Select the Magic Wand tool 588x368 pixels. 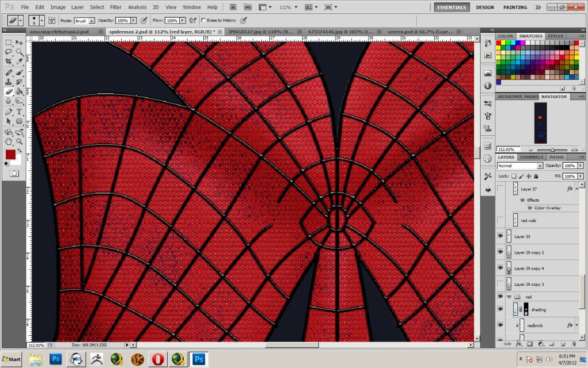click(19, 51)
